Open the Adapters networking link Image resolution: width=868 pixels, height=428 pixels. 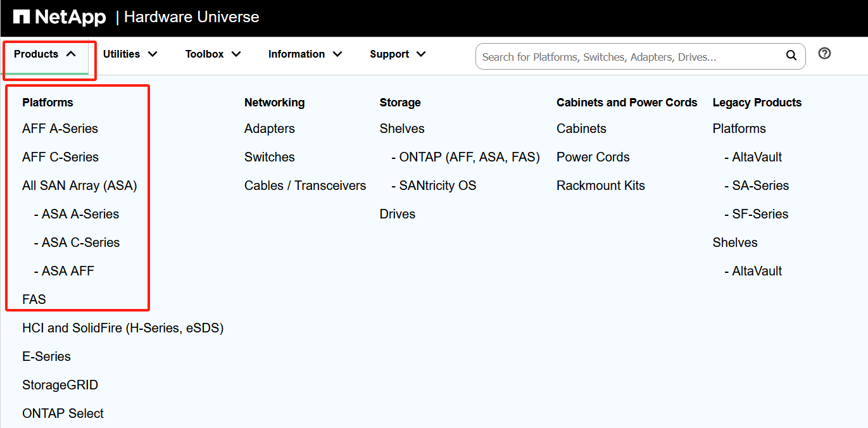(x=270, y=129)
